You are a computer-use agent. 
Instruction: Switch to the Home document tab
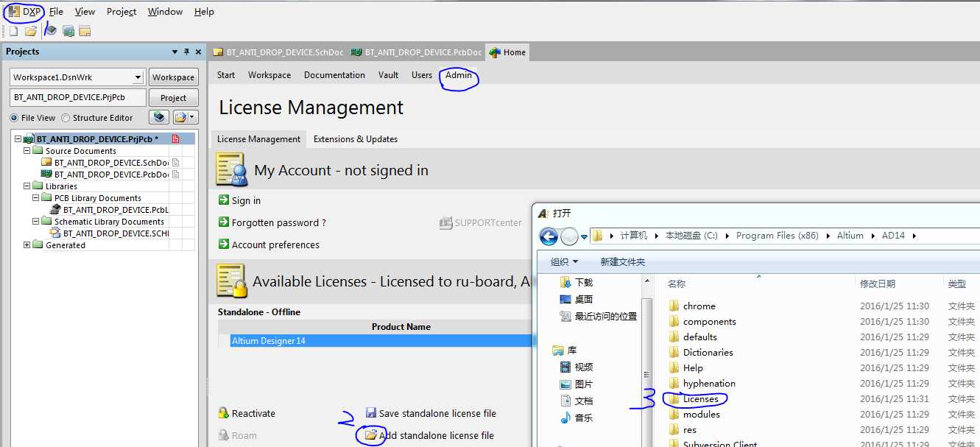click(x=507, y=52)
